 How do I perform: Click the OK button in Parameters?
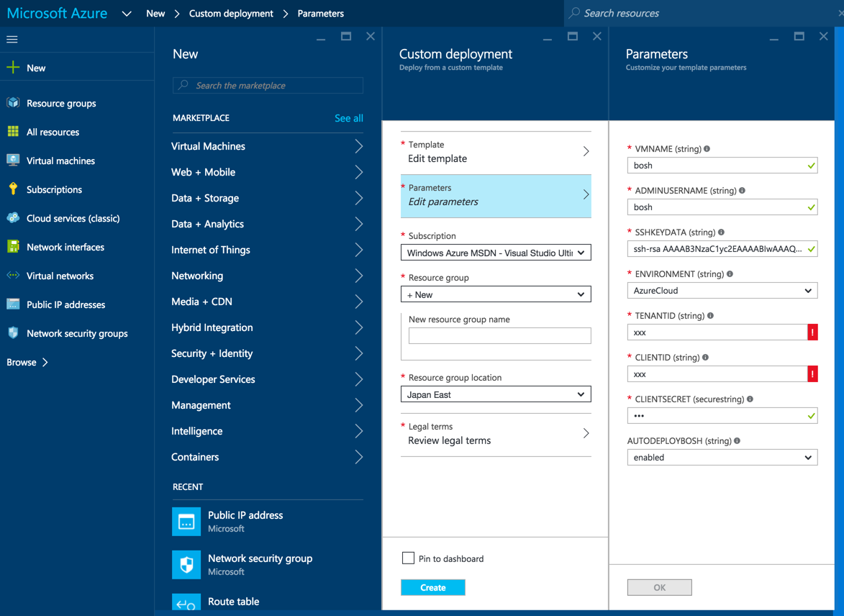point(659,587)
